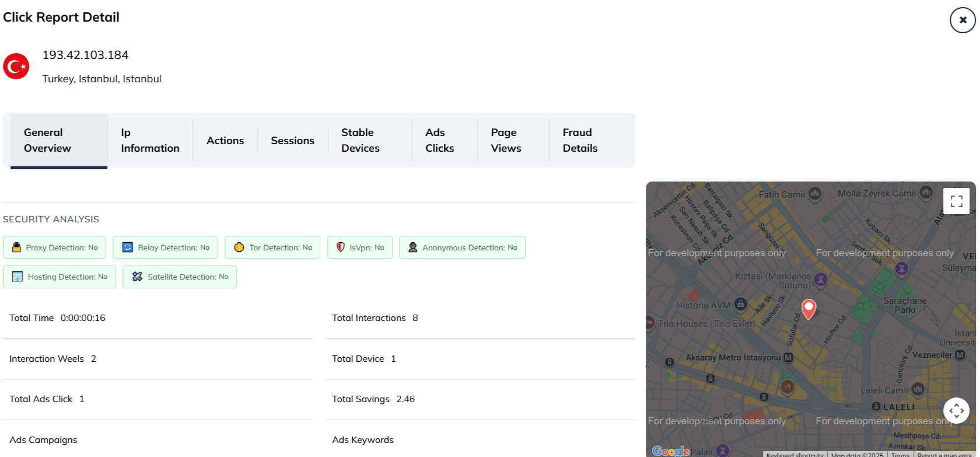Click the Ads Campaigns label
This screenshot has width=980, height=457.
[43, 440]
